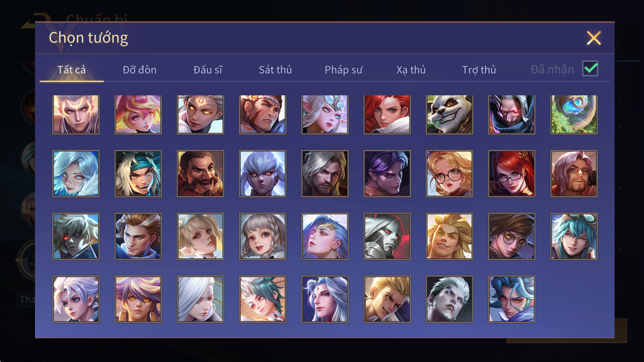644x362 pixels.
Task: Choose the hero with round green glasses
Action: [449, 173]
